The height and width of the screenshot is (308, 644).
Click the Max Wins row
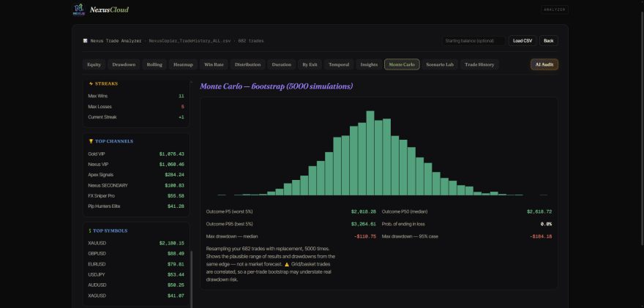coord(136,96)
